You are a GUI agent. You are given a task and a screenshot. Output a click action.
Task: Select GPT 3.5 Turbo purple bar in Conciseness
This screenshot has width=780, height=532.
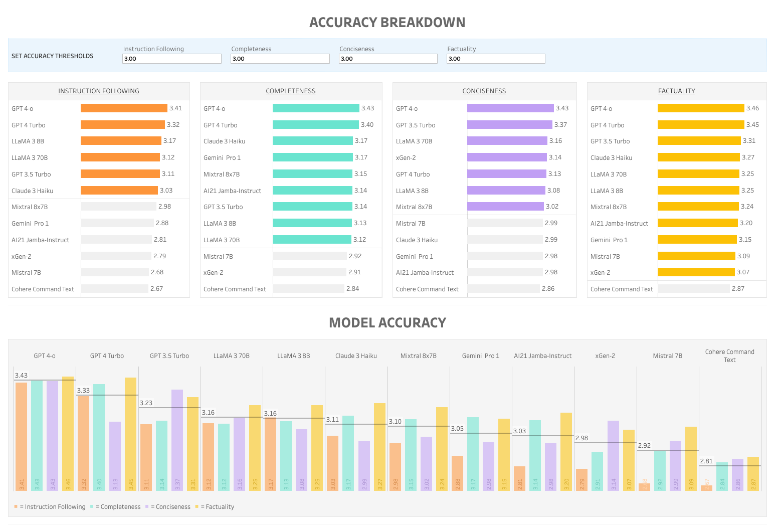510,125
